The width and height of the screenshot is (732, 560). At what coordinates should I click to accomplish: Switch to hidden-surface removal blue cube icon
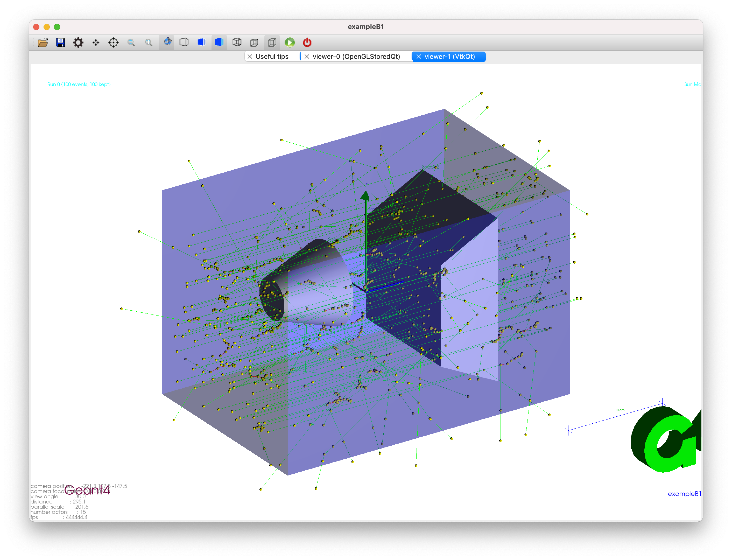click(202, 42)
